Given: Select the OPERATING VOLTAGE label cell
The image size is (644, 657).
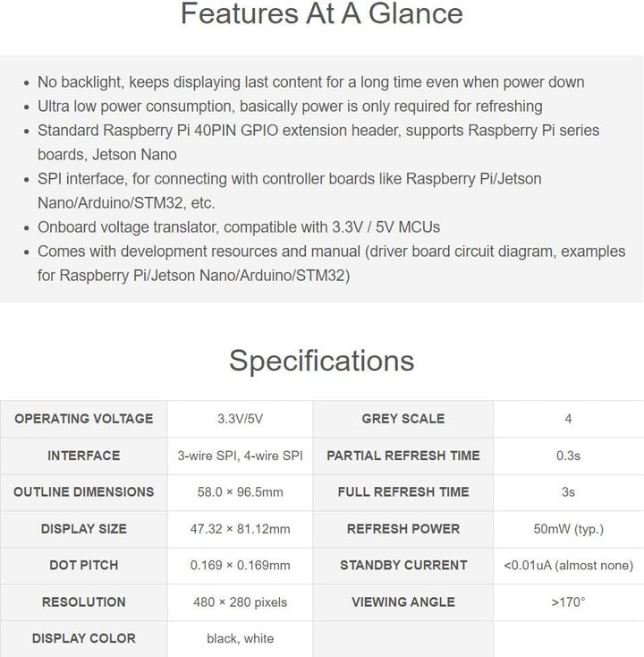Looking at the screenshot, I should 84,419.
